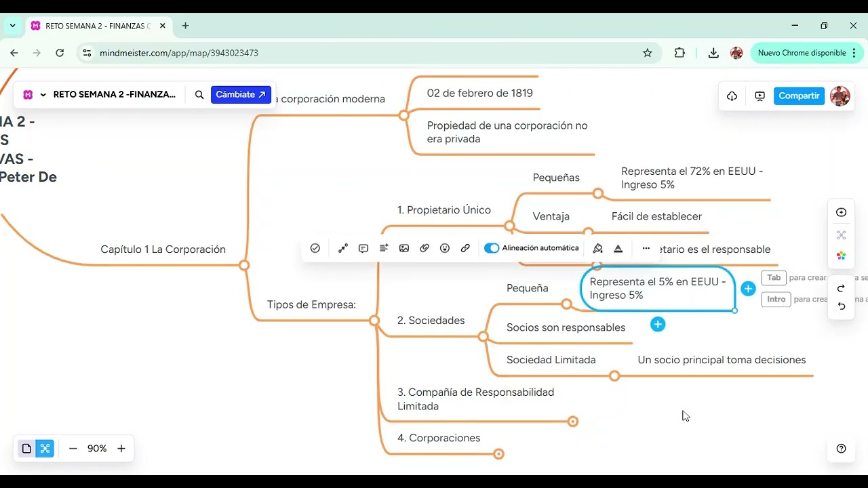
Task: Click the add topic circle-plus icon
Action: [x=842, y=212]
